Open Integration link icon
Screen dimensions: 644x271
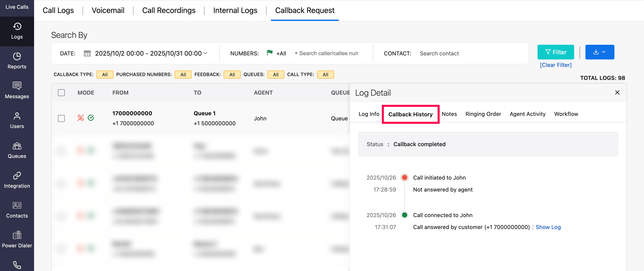[x=17, y=176]
